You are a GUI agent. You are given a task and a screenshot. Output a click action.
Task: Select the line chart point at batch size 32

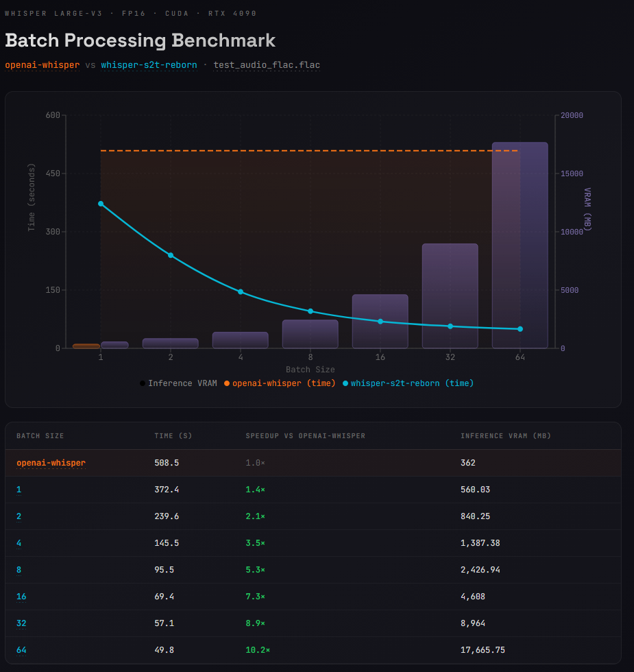(450, 326)
